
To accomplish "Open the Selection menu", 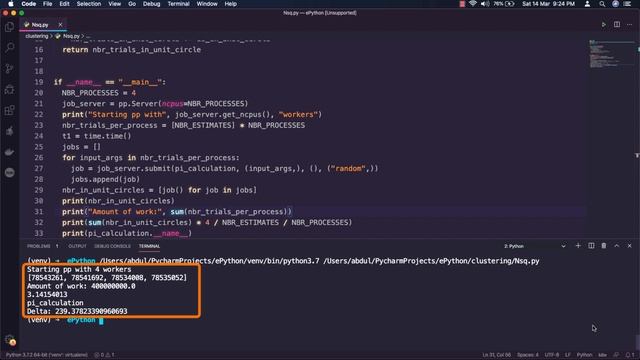I will (89, 4).
